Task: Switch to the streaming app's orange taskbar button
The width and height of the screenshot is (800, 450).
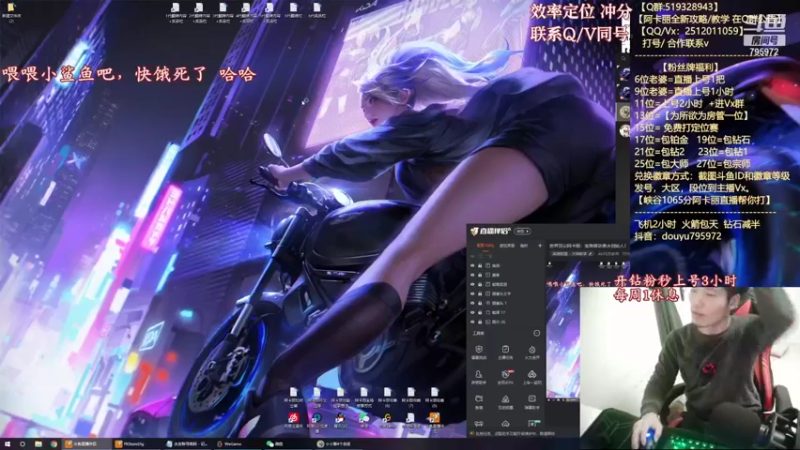Action: [86, 444]
